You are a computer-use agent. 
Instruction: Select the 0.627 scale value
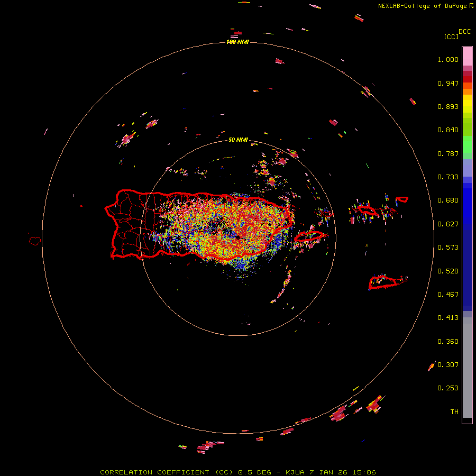pyautogui.click(x=448, y=224)
